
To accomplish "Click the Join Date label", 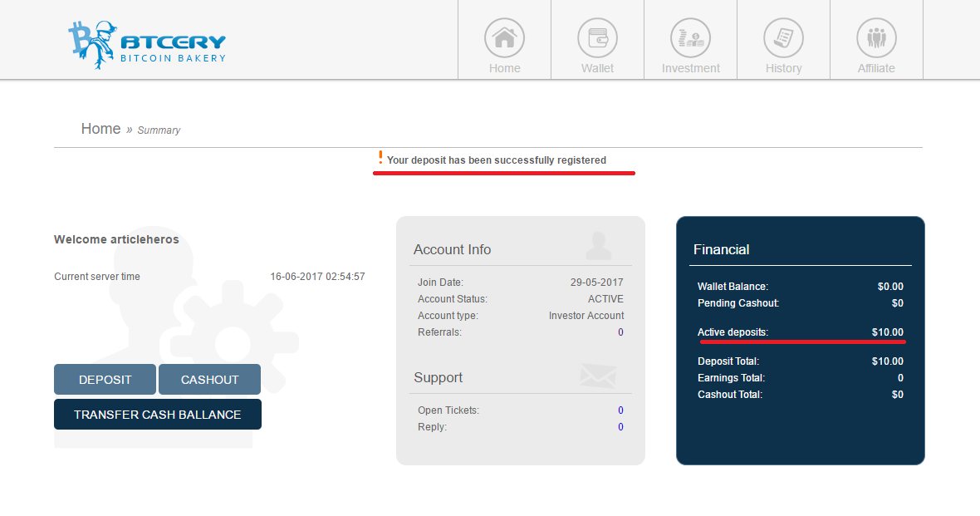I will (x=441, y=283).
